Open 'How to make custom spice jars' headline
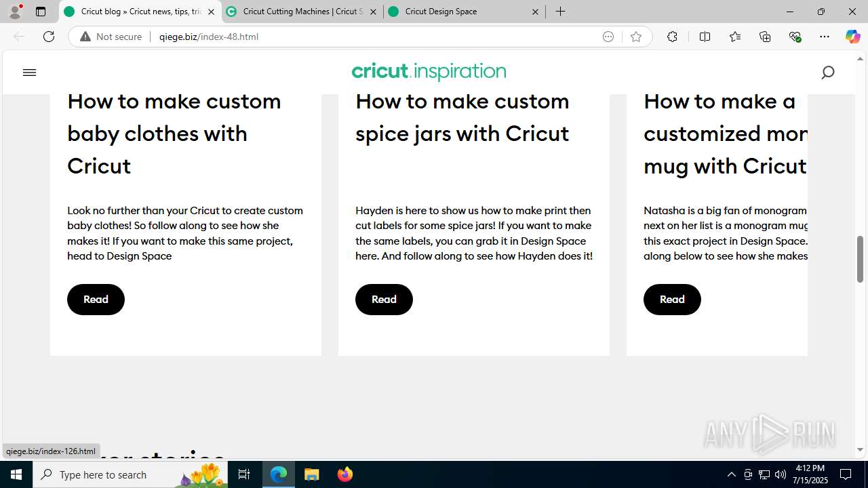This screenshot has width=868, height=488. [x=462, y=117]
